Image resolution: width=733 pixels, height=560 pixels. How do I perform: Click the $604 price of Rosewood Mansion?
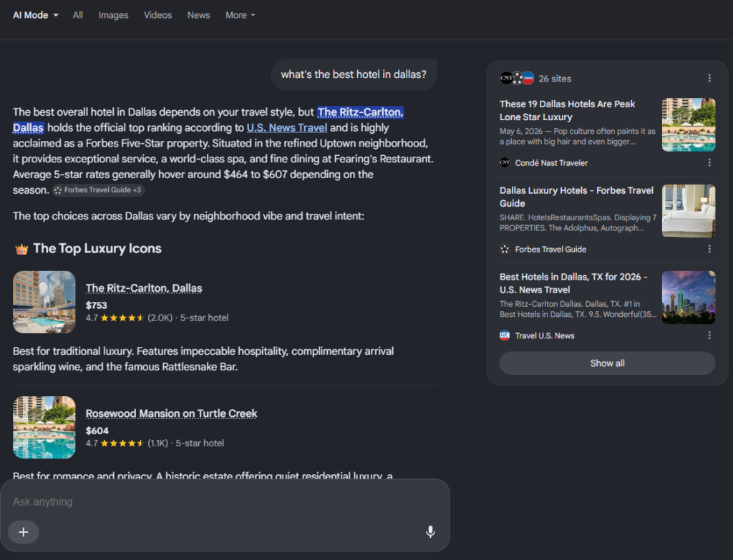tap(97, 431)
